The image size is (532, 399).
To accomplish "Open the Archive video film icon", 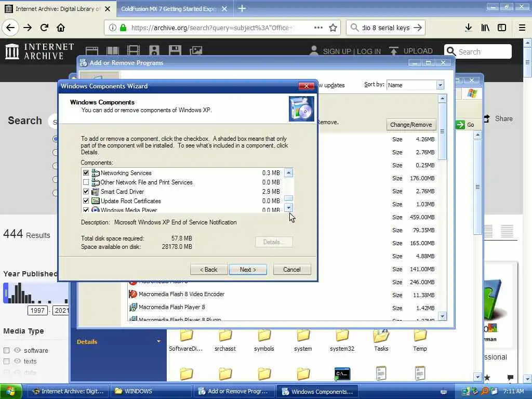I will pyautogui.click(x=134, y=50).
